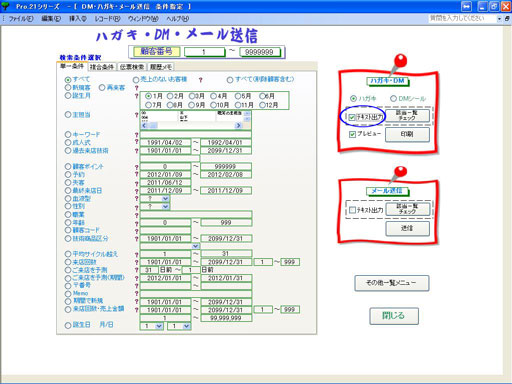The image size is (512, 384).
Task: Click the tree application icon in title bar
Action: pyautogui.click(x=5, y=6)
